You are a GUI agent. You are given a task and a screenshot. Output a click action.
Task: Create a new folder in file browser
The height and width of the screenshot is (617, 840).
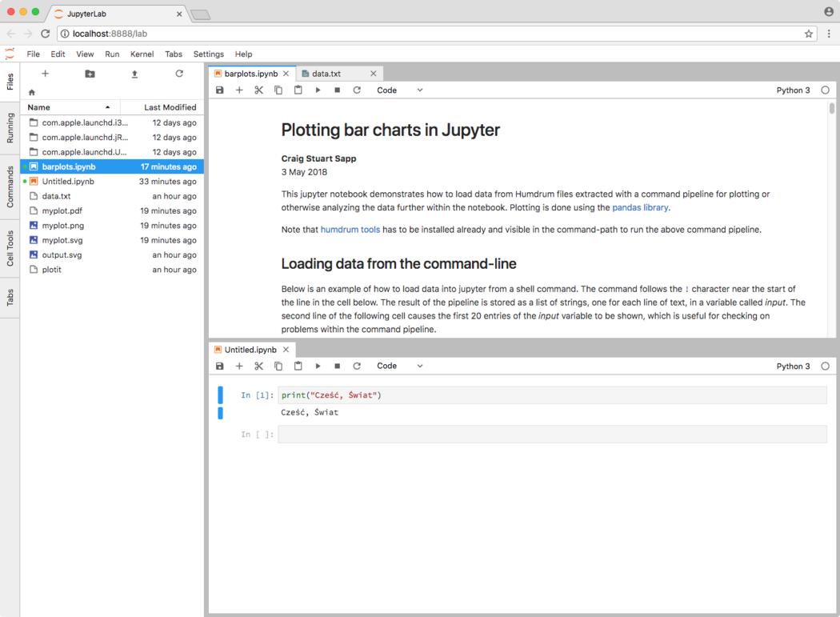pos(90,74)
